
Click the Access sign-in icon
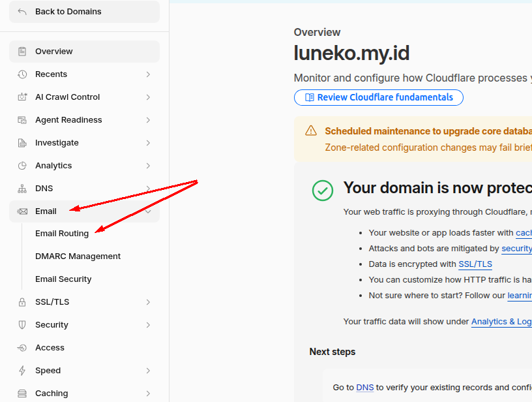click(x=22, y=348)
